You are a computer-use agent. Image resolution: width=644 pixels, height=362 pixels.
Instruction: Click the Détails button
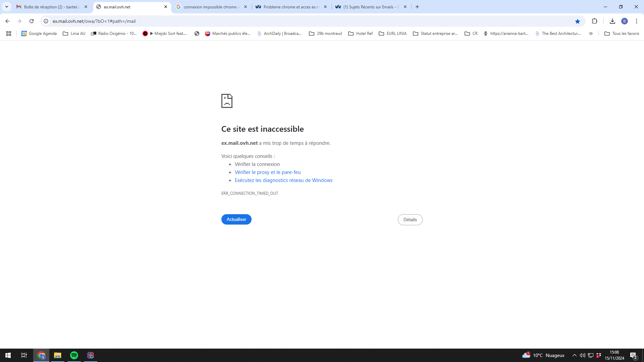pos(410,220)
